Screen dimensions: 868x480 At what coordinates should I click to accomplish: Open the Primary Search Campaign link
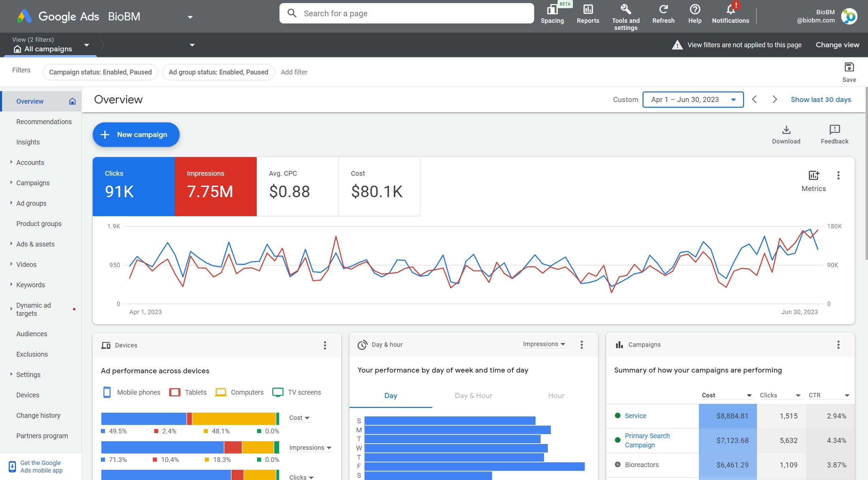tap(647, 440)
